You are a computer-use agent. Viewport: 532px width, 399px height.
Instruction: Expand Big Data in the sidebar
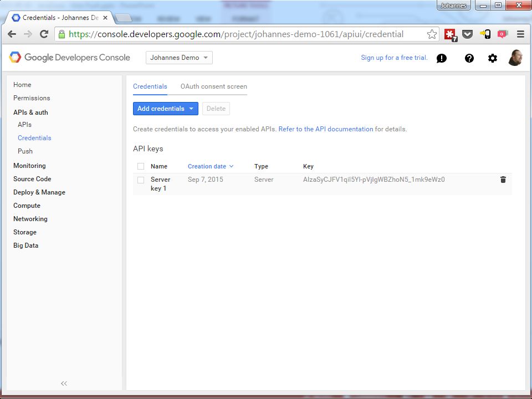point(26,245)
